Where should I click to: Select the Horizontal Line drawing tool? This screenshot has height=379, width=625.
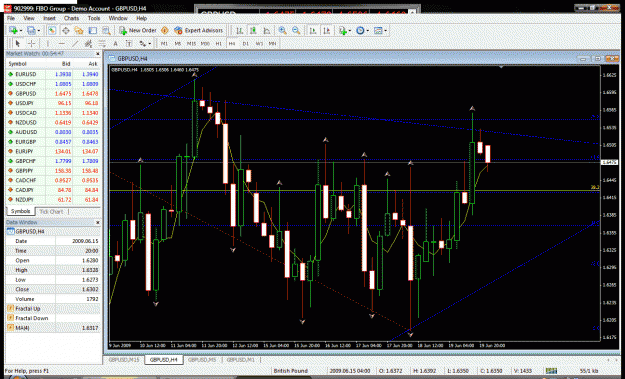tap(61, 43)
